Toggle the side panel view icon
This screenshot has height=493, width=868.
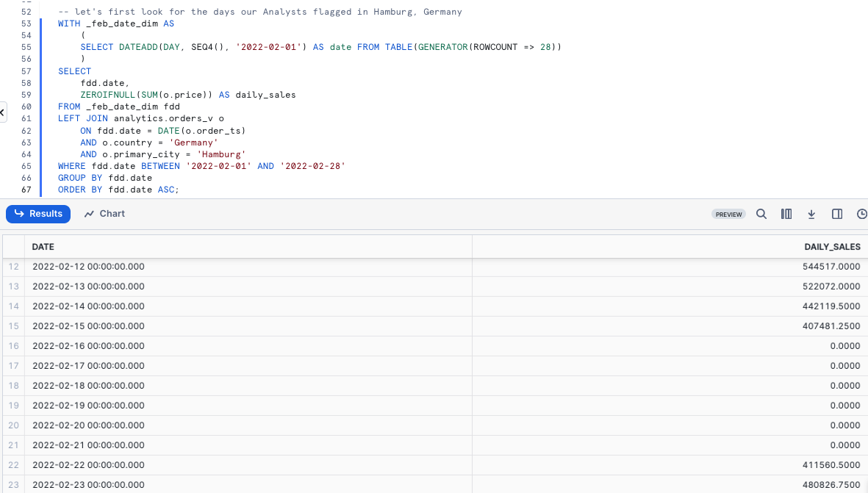click(x=836, y=214)
